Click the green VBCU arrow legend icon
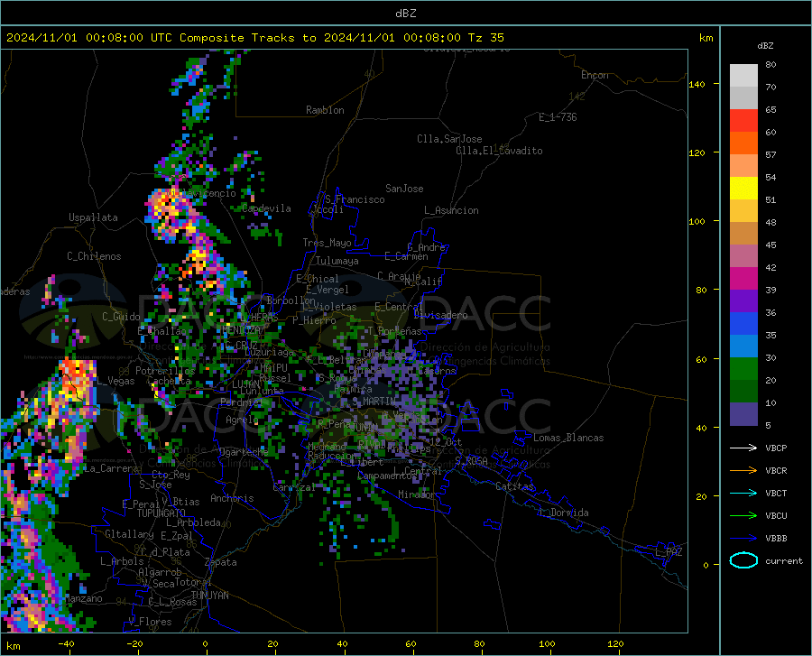Screen dimensions: 812x656 tap(743, 515)
